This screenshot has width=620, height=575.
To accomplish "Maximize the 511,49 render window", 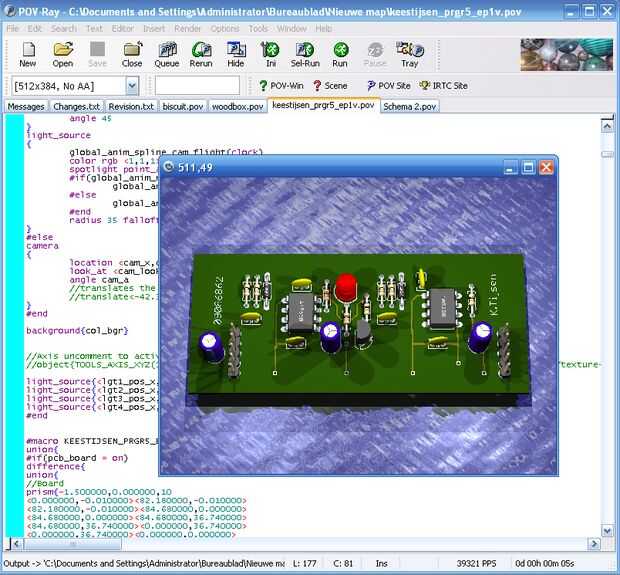I will [x=528, y=167].
